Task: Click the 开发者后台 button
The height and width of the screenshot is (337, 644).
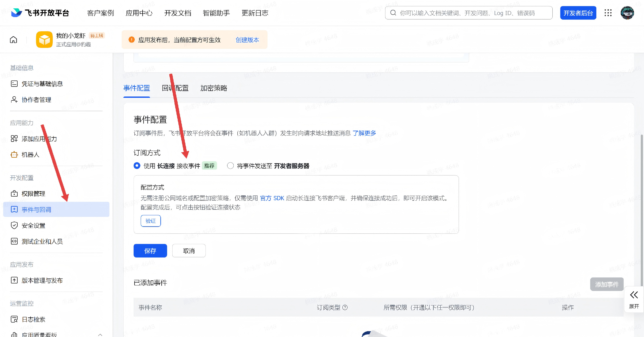Action: 578,13
